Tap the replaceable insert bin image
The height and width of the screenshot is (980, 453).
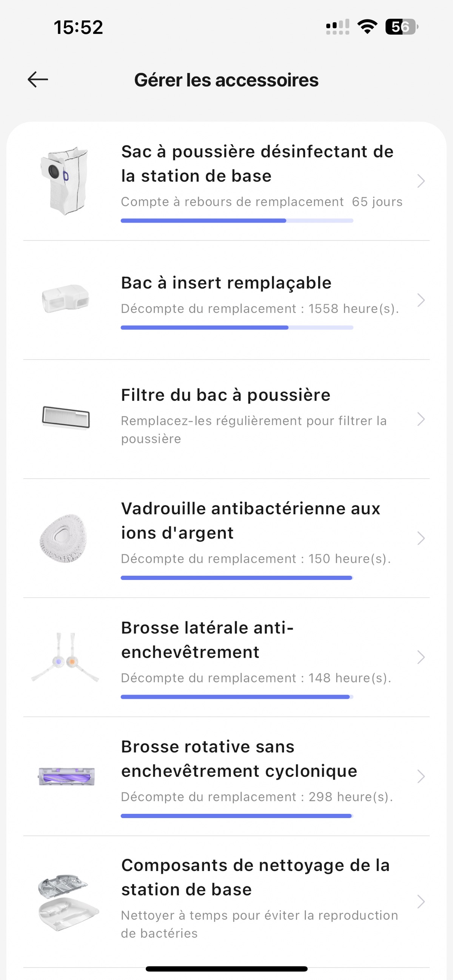[x=65, y=299]
